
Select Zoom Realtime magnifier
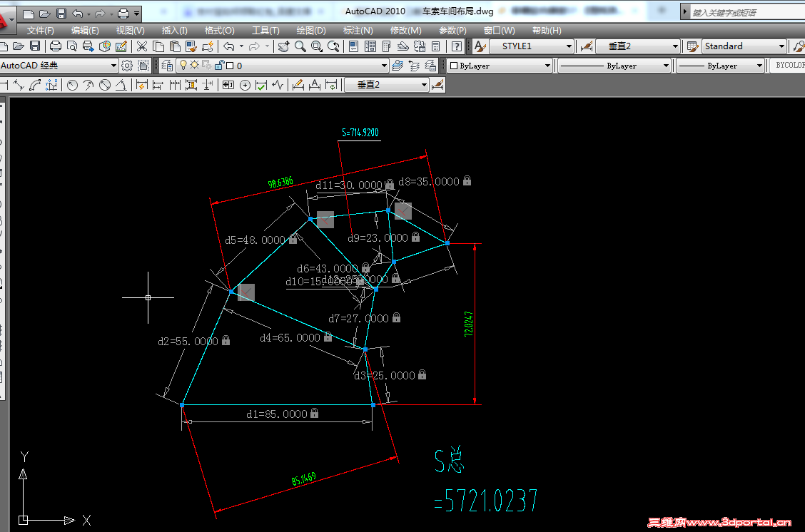[x=300, y=46]
